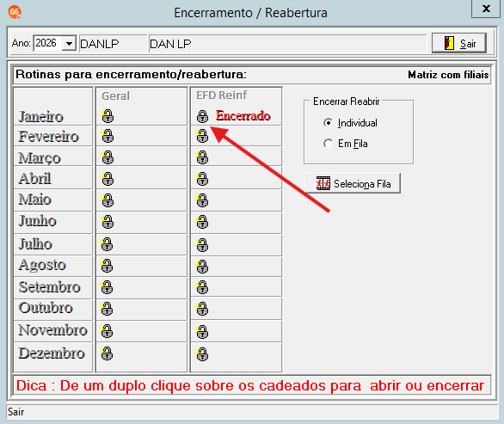Click the DAN LP company name field
This screenshot has width=504, height=424.
(287, 43)
